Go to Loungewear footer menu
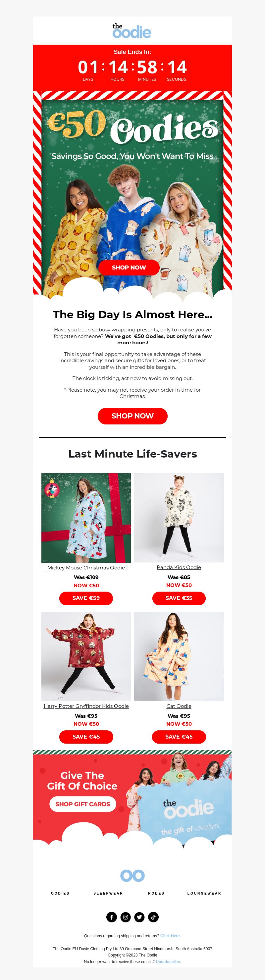Image resolution: width=265 pixels, height=980 pixels. pos(204,893)
